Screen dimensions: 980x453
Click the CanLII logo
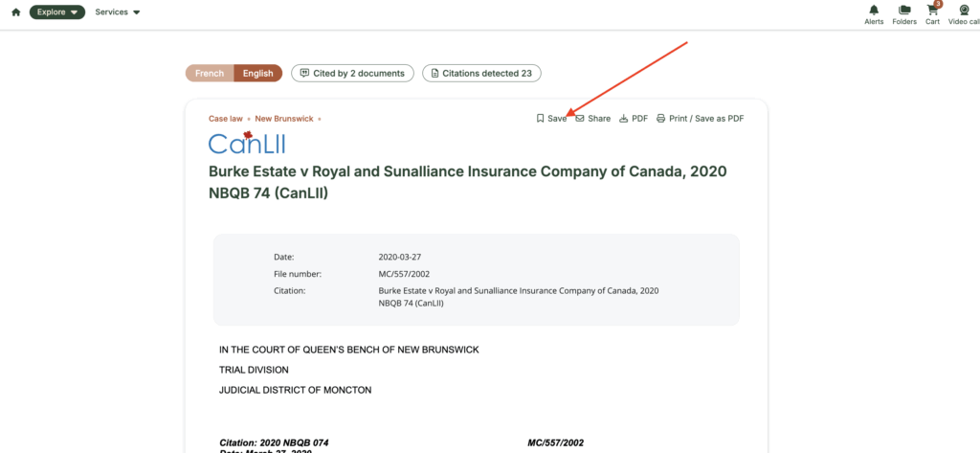tap(247, 143)
